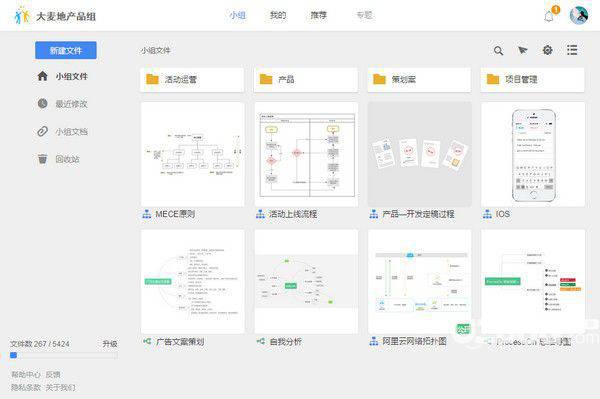Open the 隐私条款 link
This screenshot has width=600, height=399.
(25, 388)
